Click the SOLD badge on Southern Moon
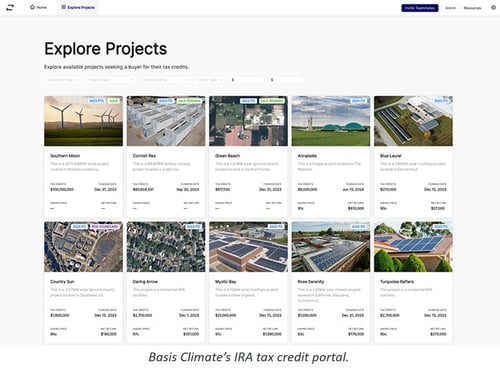This screenshot has height=374, width=500. coord(114,101)
